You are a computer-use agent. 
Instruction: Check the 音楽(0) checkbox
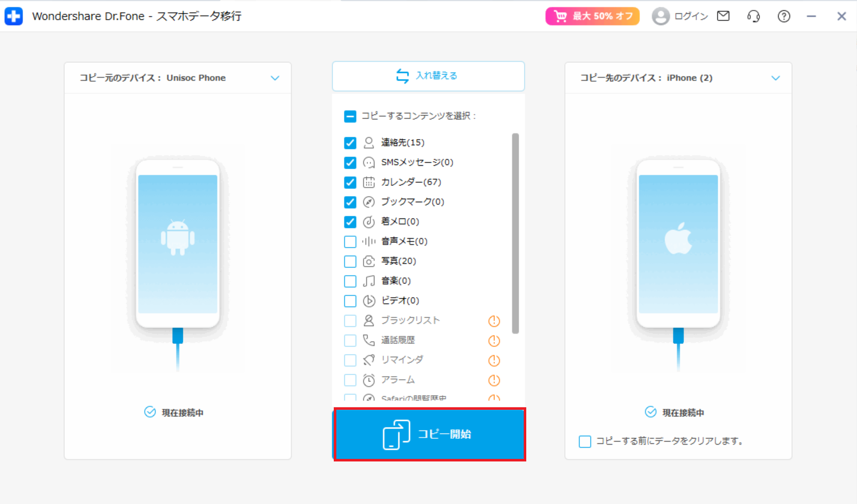tap(350, 281)
